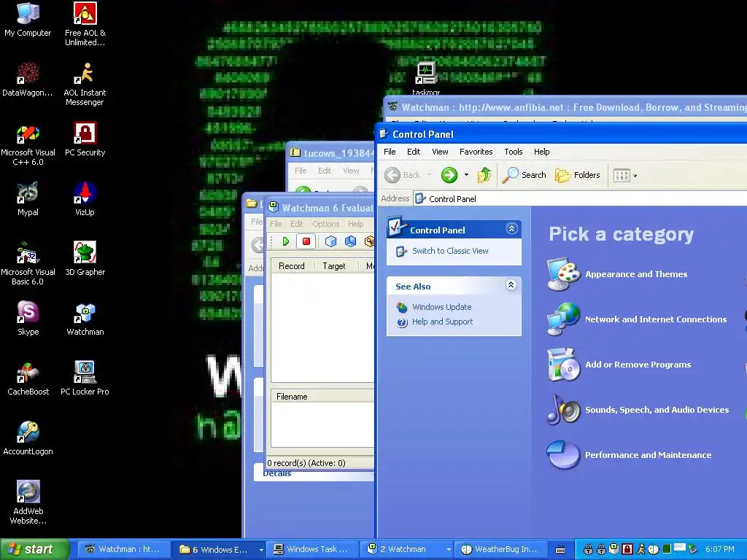Bring tucows window to front via title bar

click(x=332, y=153)
